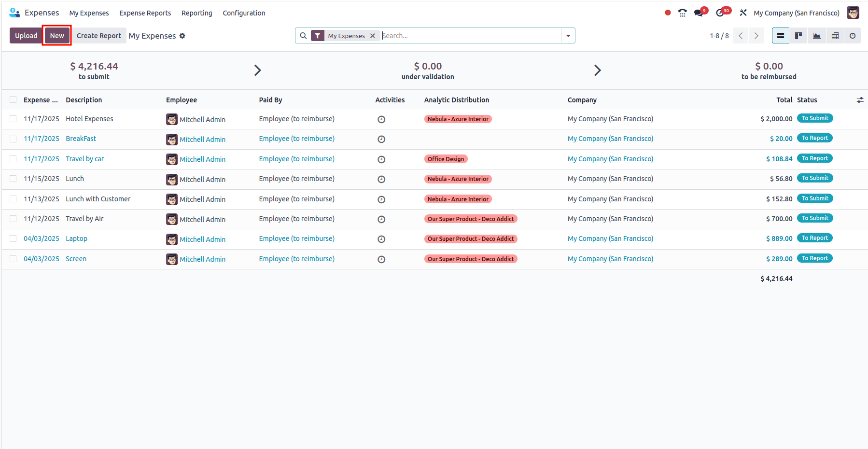The height and width of the screenshot is (449, 868).
Task: Switch to graph view
Action: [816, 35]
